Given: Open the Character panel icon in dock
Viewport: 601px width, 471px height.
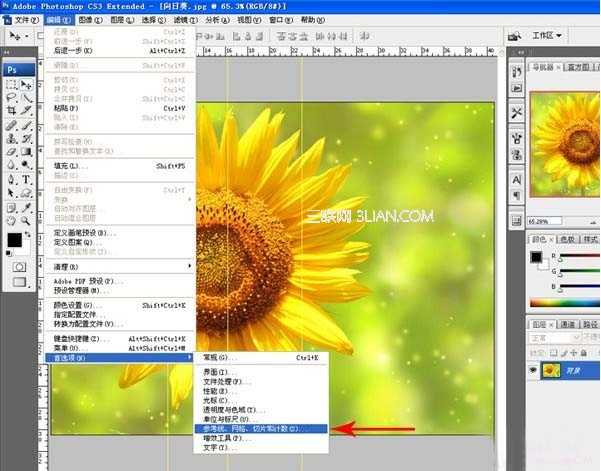Looking at the screenshot, I should pyautogui.click(x=517, y=179).
